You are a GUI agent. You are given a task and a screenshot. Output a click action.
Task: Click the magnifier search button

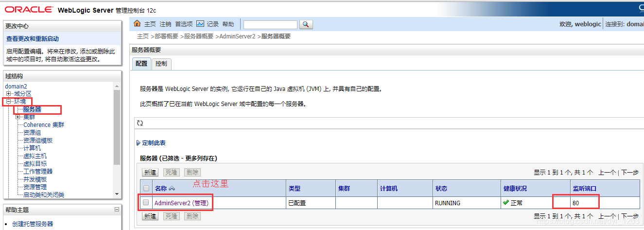tap(306, 24)
